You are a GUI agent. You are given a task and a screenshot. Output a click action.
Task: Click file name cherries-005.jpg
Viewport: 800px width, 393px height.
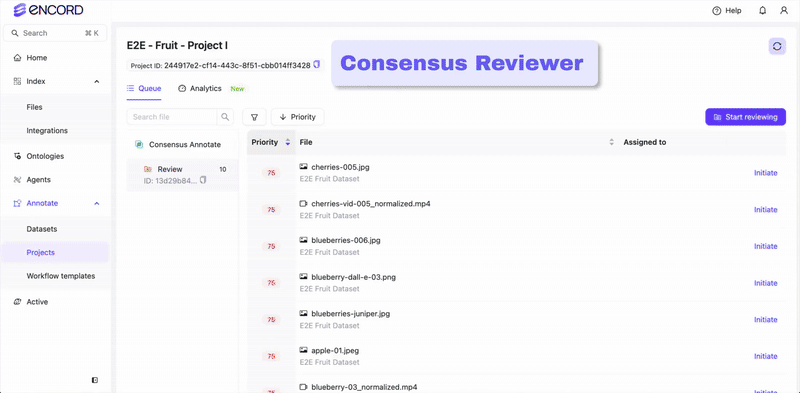[340, 167]
